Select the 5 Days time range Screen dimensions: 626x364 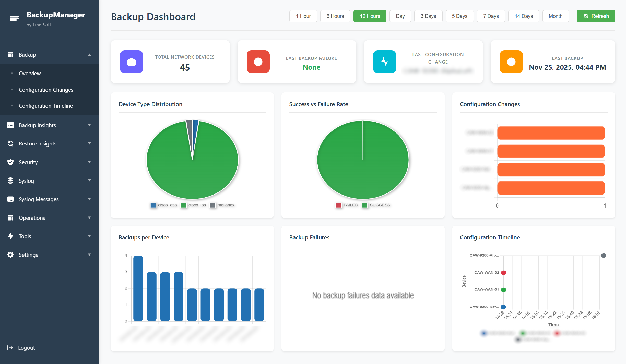click(459, 16)
